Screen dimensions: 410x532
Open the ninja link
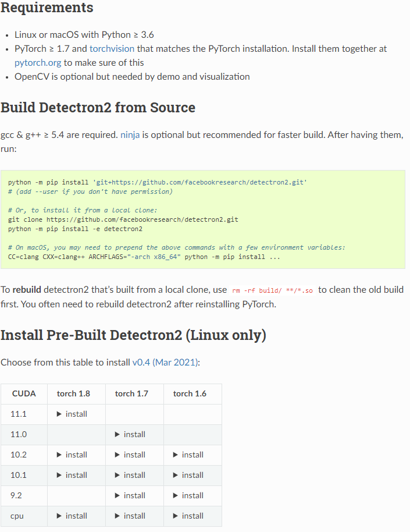click(x=130, y=135)
